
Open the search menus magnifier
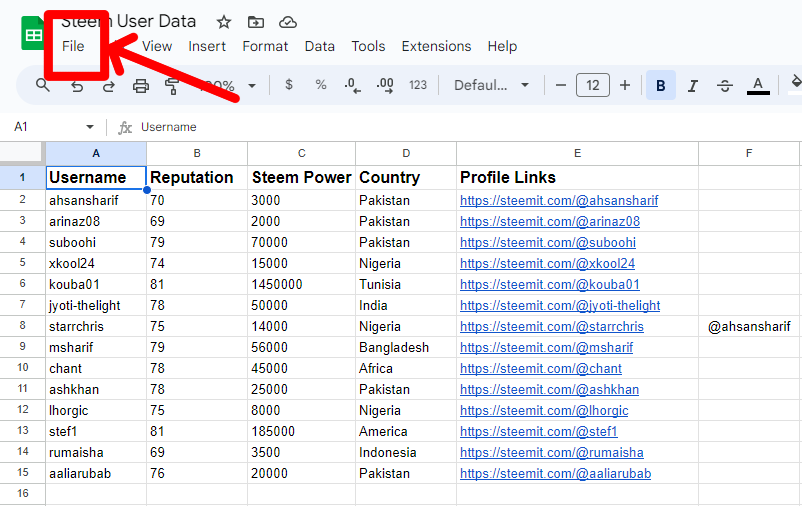(43, 85)
